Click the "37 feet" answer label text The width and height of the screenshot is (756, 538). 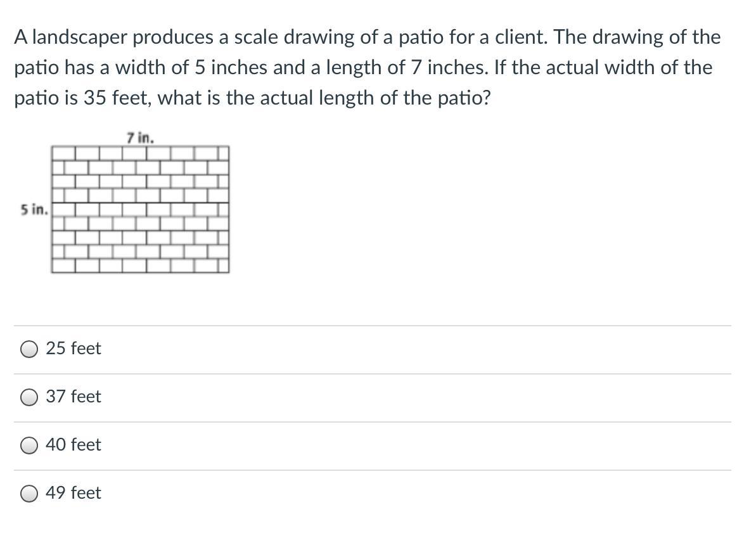click(74, 396)
